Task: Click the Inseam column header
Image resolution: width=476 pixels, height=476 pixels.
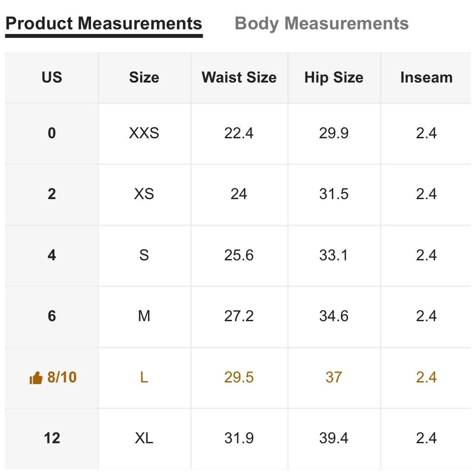Action: tap(427, 77)
